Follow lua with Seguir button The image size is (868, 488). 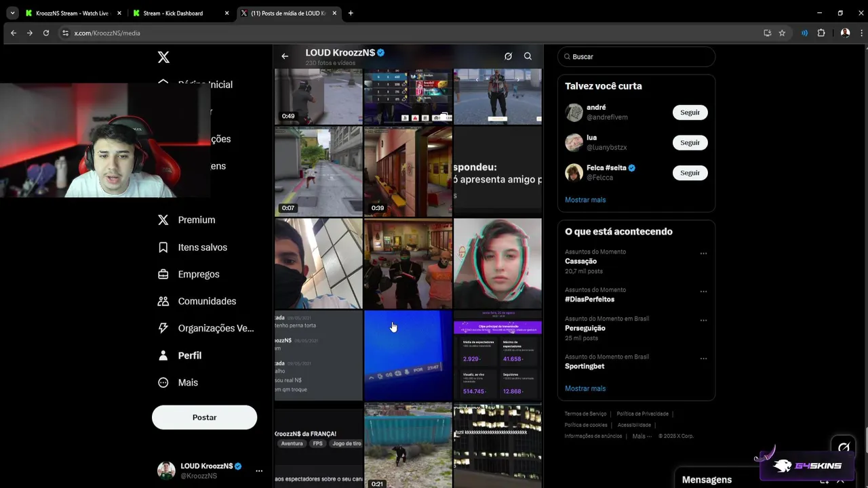tap(690, 142)
